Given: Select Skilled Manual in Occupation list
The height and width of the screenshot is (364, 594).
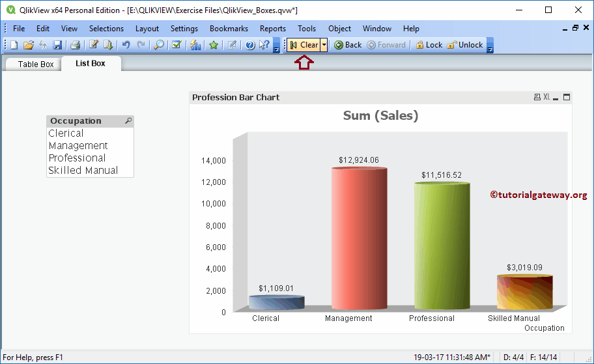Looking at the screenshot, I should pos(90,171).
